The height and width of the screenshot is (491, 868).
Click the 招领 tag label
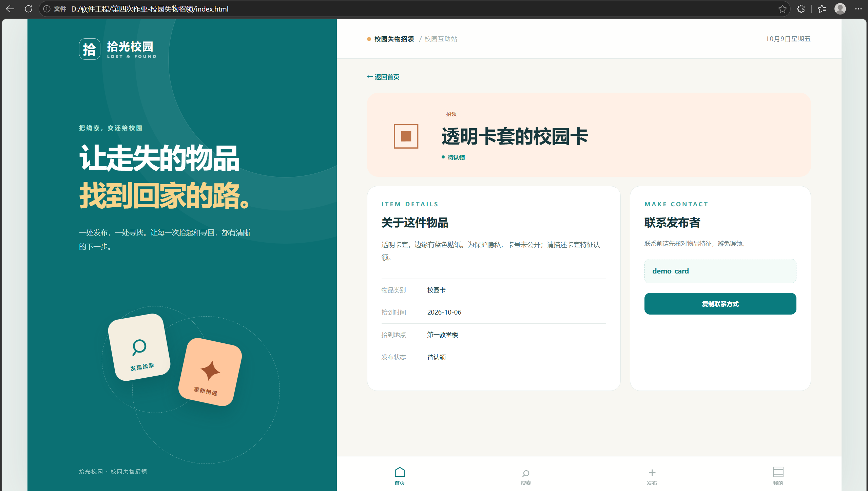click(451, 114)
